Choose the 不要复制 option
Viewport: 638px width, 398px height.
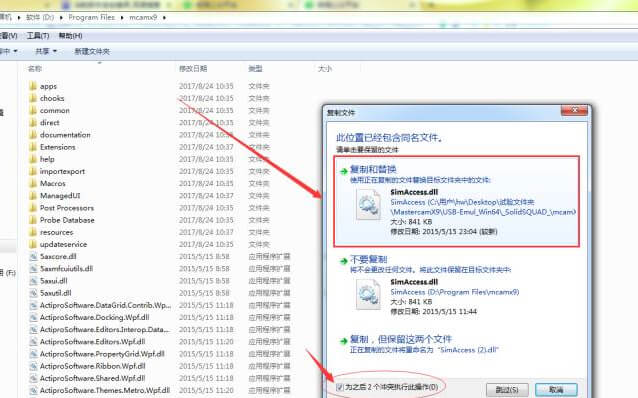pos(457,286)
